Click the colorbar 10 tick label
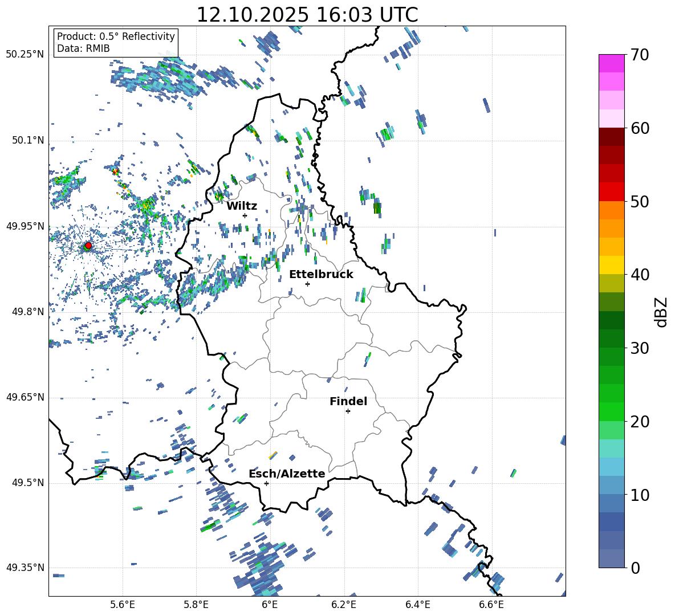 (640, 495)
